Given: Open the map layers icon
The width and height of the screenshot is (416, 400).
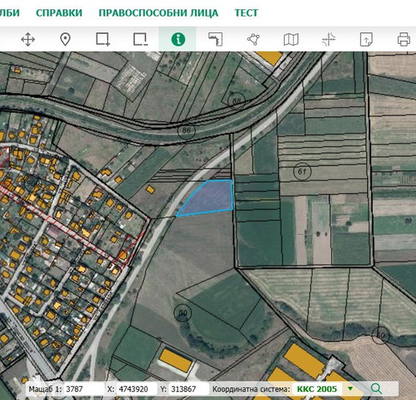Looking at the screenshot, I should [291, 39].
